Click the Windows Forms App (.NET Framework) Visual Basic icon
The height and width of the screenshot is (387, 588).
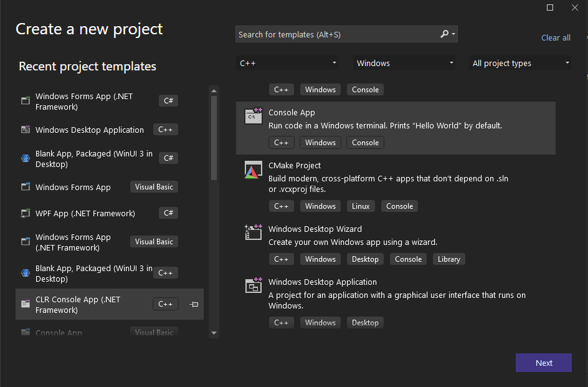pyautogui.click(x=26, y=242)
